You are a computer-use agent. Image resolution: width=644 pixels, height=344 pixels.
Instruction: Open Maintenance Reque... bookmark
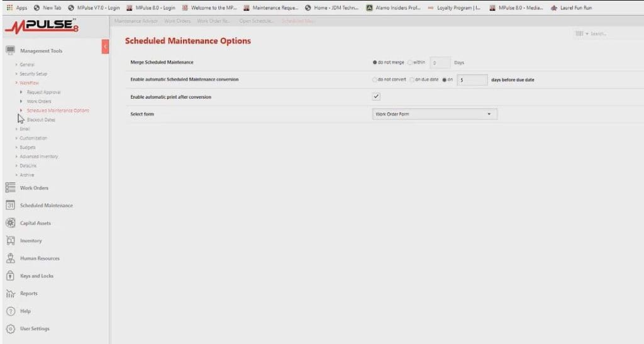[x=270, y=8]
